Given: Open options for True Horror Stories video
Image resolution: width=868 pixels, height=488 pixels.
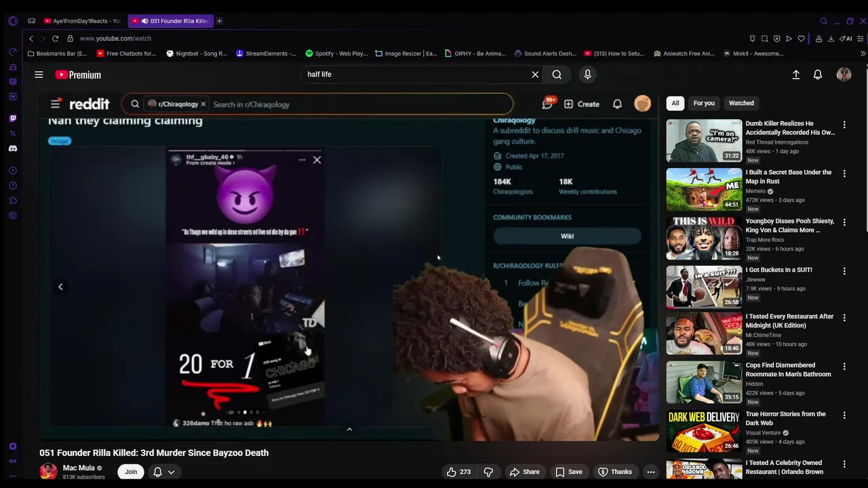Looking at the screenshot, I should pos(844,415).
